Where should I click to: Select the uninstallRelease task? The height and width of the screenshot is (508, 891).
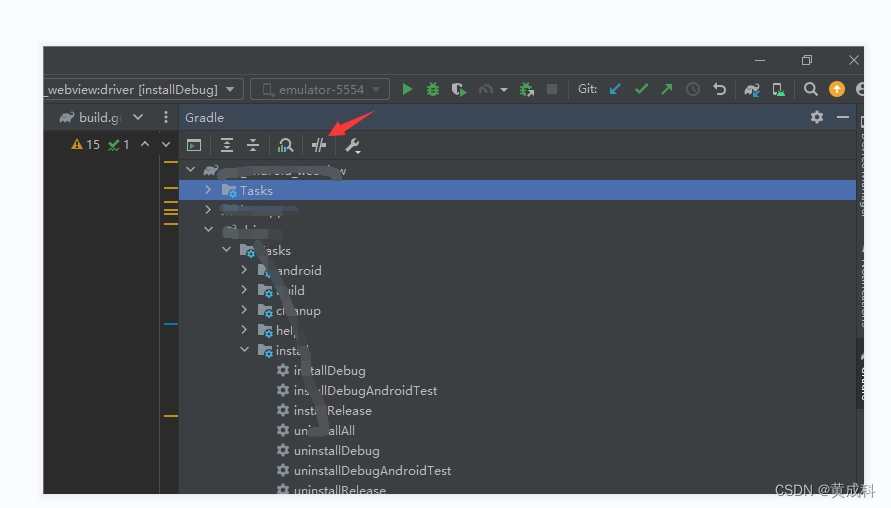coord(339,489)
